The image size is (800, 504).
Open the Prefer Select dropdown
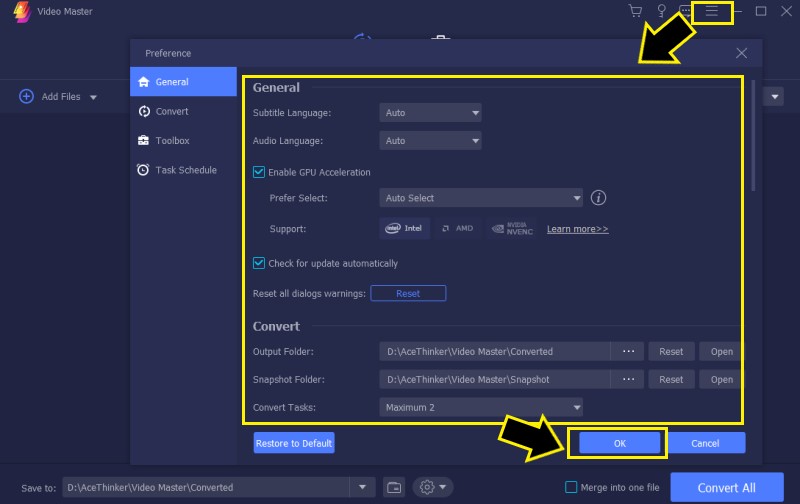coord(481,198)
